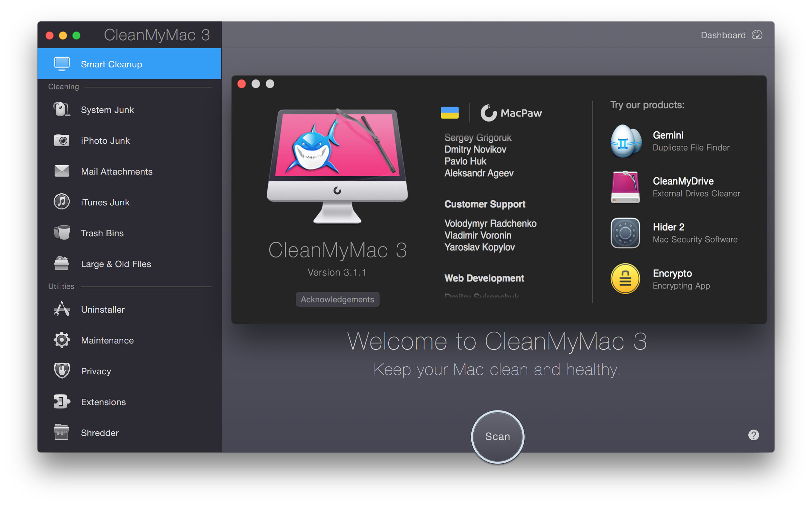Click the name Vladimir Voronin
The width and height of the screenshot is (812, 506).
click(x=478, y=235)
